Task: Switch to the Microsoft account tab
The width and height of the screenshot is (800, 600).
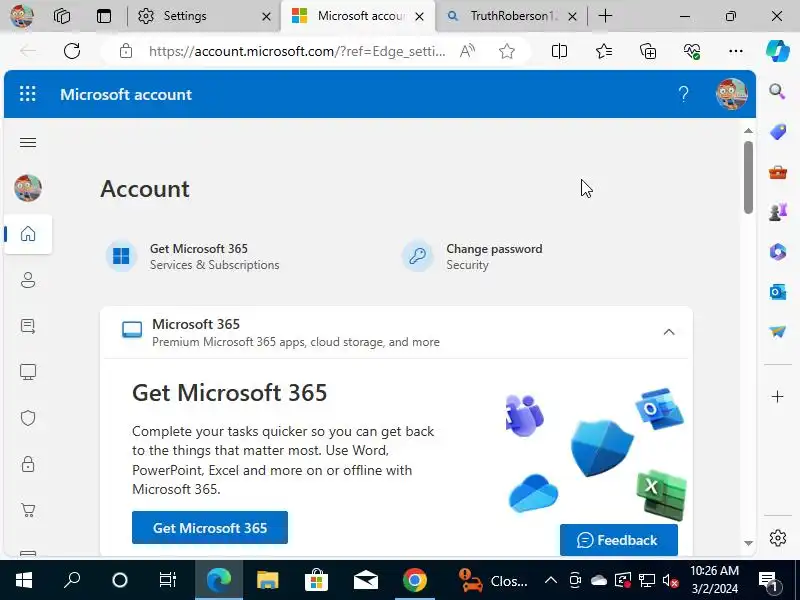Action: pyautogui.click(x=358, y=16)
